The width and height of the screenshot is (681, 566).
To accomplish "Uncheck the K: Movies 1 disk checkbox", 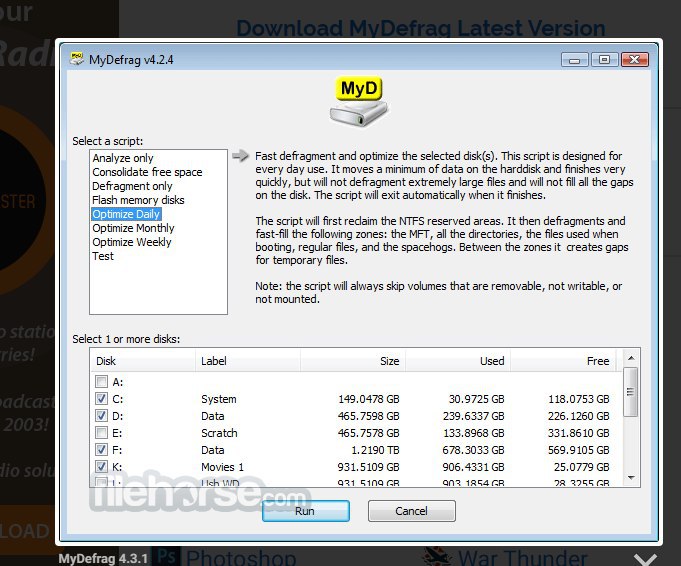I will (101, 467).
